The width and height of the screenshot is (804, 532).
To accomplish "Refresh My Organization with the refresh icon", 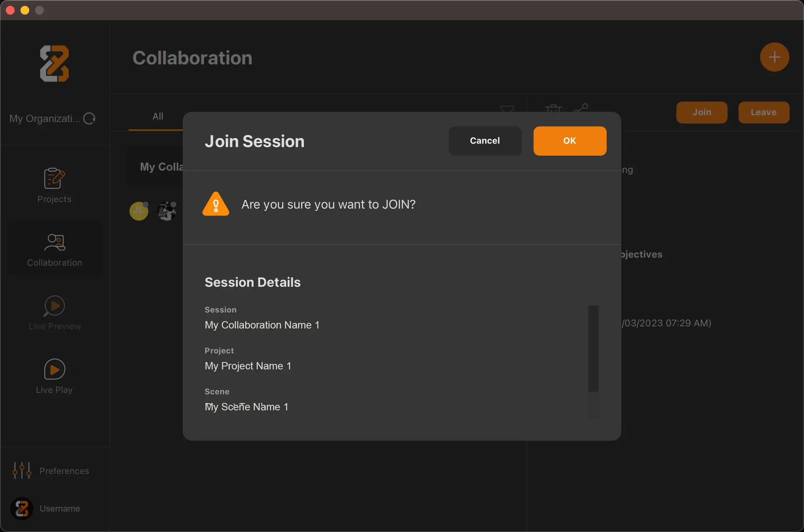I will click(x=90, y=118).
